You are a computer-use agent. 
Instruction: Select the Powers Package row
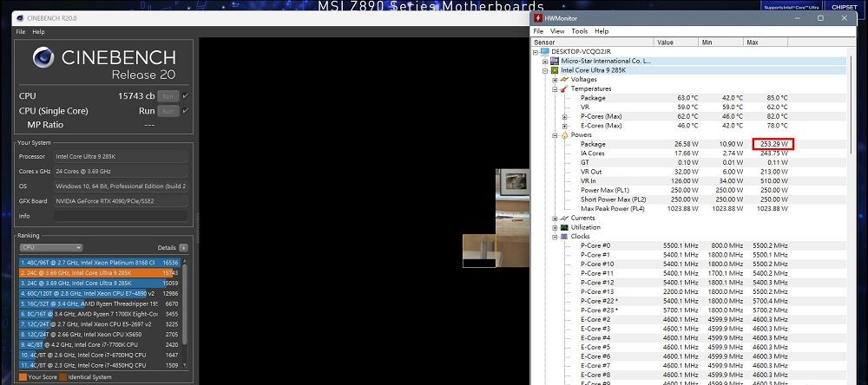[x=690, y=144]
